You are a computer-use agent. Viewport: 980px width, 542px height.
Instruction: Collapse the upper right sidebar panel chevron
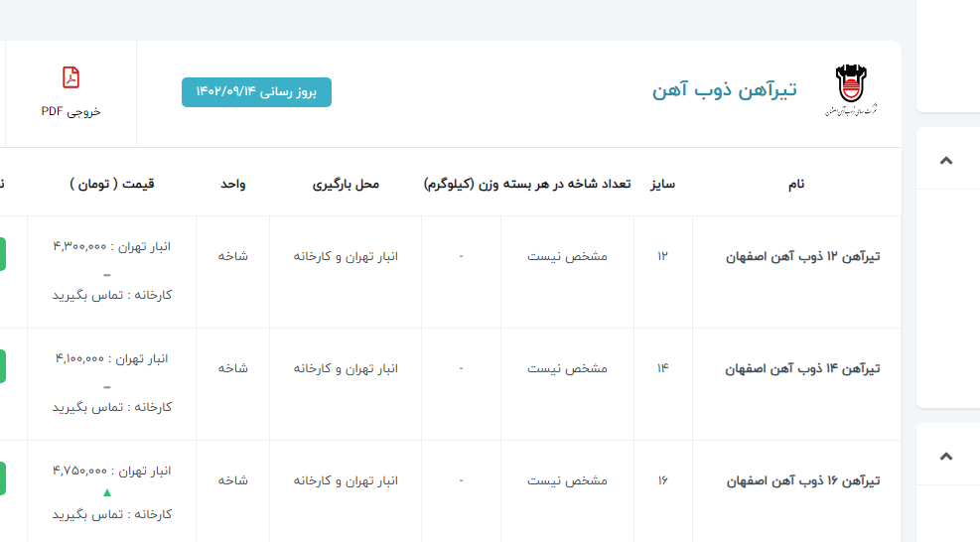(x=945, y=161)
